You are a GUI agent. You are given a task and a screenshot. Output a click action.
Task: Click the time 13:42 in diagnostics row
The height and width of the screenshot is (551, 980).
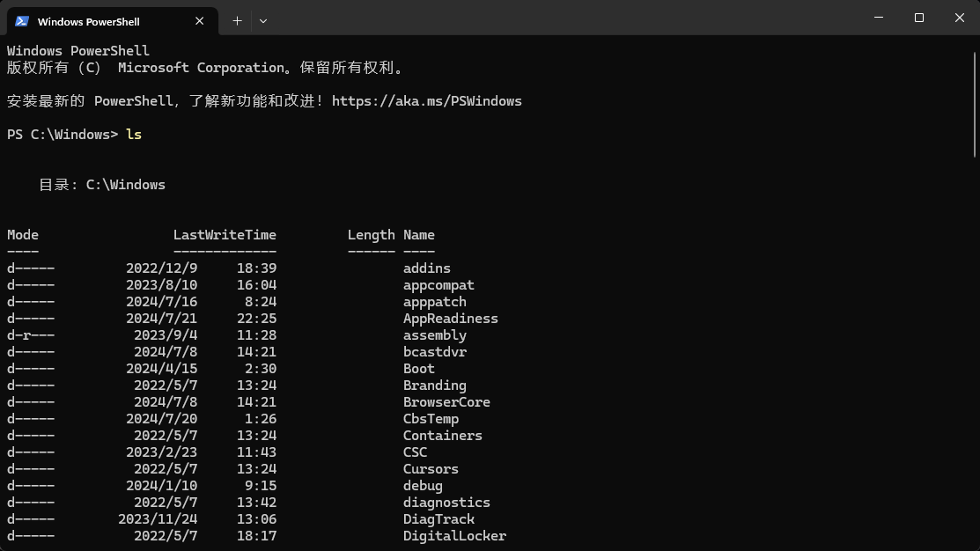coord(257,503)
